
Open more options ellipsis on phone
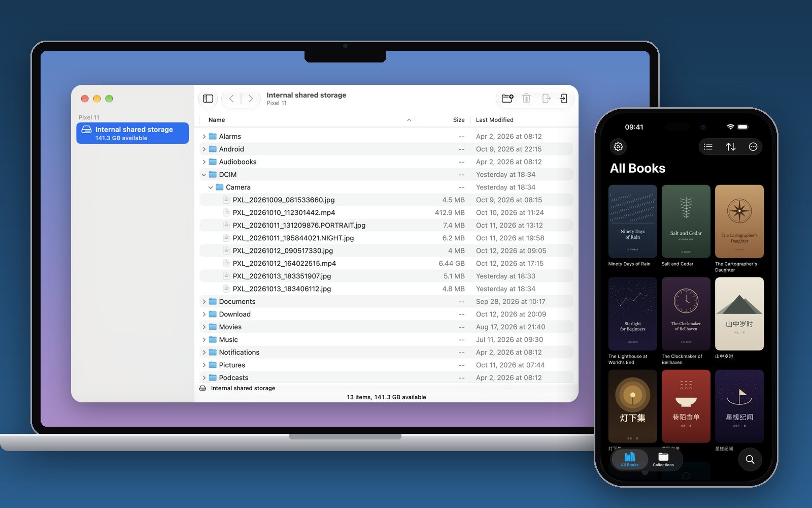point(753,147)
